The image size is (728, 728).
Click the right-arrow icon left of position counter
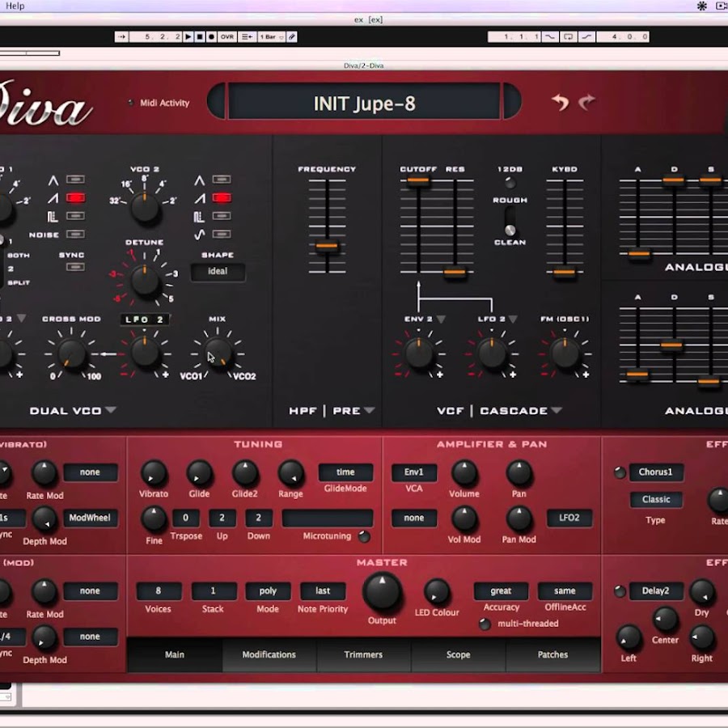[x=121, y=36]
